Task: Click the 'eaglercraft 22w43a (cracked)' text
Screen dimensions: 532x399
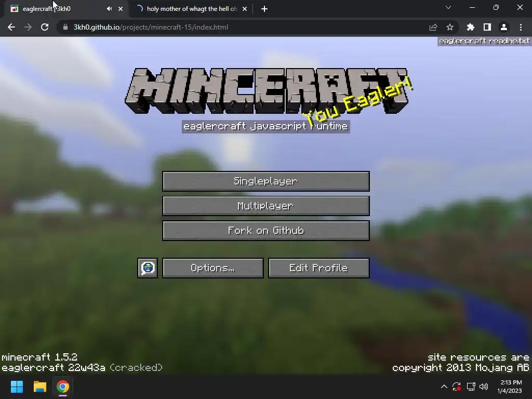Action: (x=82, y=368)
